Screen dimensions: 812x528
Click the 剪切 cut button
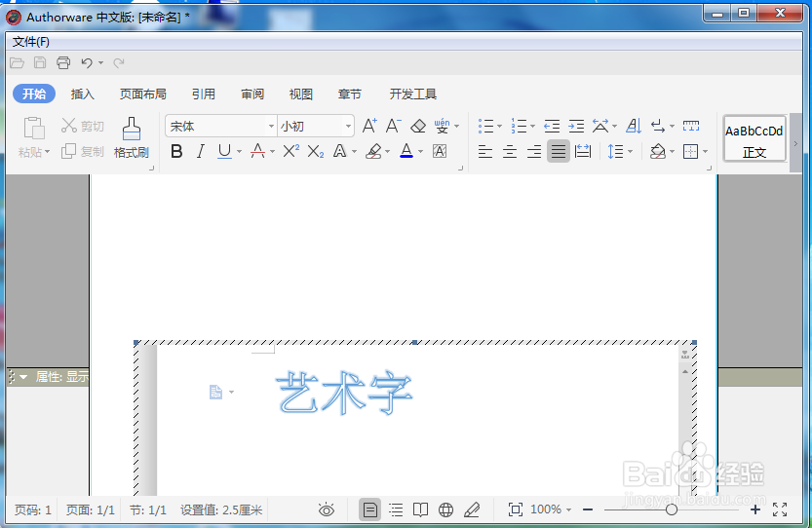[x=83, y=126]
